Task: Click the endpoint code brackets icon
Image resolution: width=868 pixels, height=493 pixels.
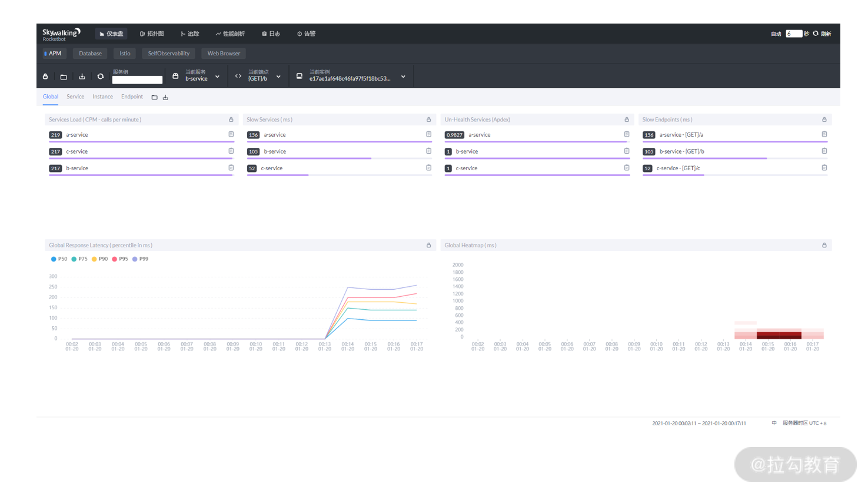Action: click(238, 76)
